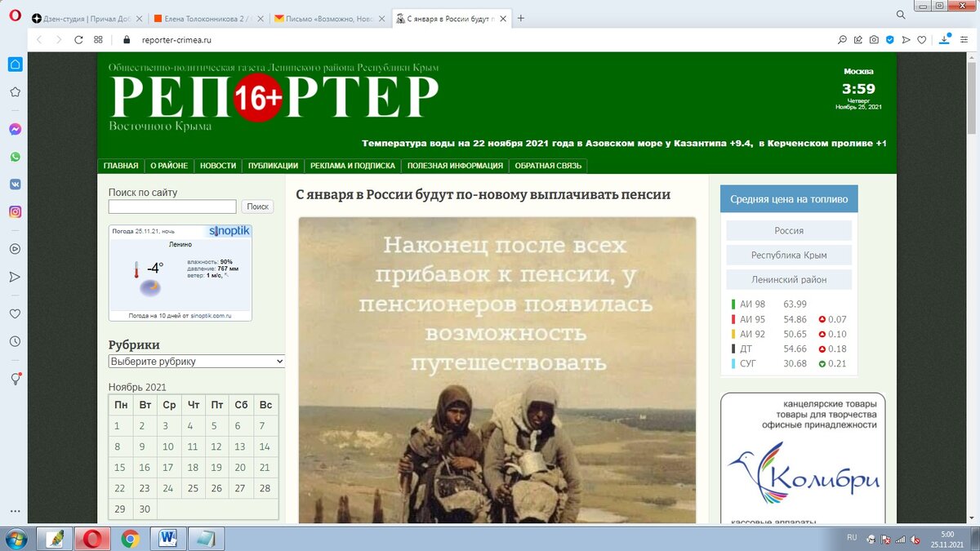Open WhatsApp in the Opera sidebar
This screenshot has width=980, height=551.
click(x=15, y=157)
